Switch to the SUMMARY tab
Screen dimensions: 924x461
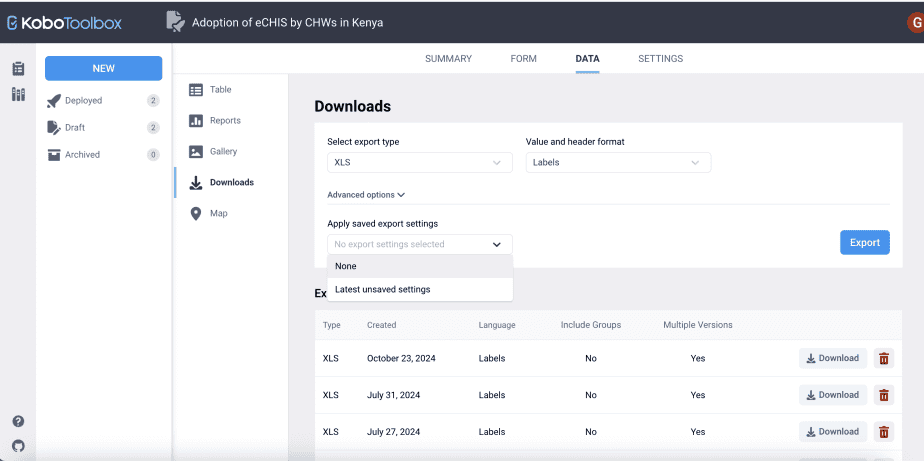click(x=448, y=59)
